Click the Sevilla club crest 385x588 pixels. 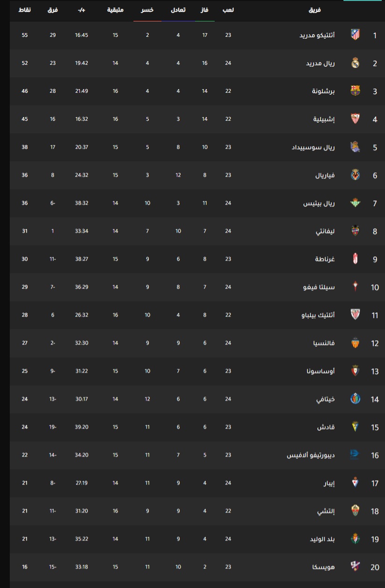click(x=355, y=119)
